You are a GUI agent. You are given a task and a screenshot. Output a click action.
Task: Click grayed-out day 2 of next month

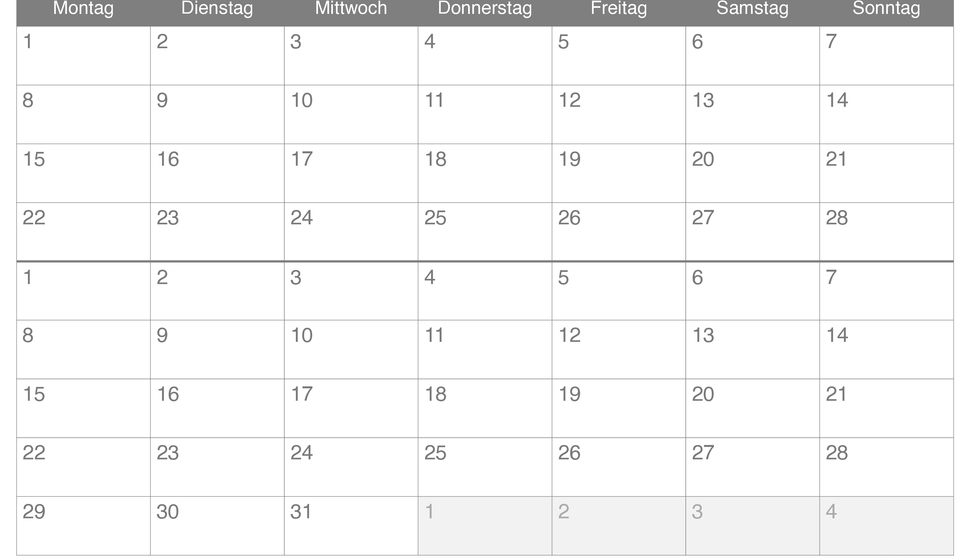pyautogui.click(x=619, y=526)
